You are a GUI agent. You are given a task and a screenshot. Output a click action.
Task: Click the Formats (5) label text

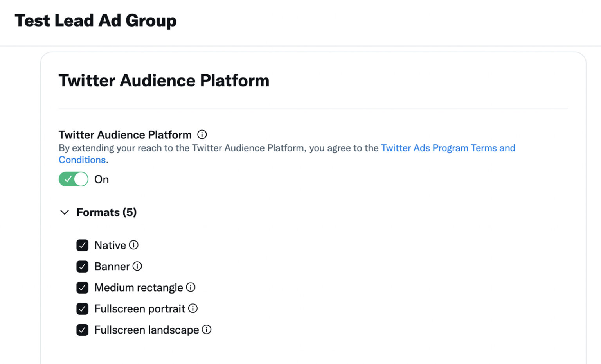tap(106, 212)
